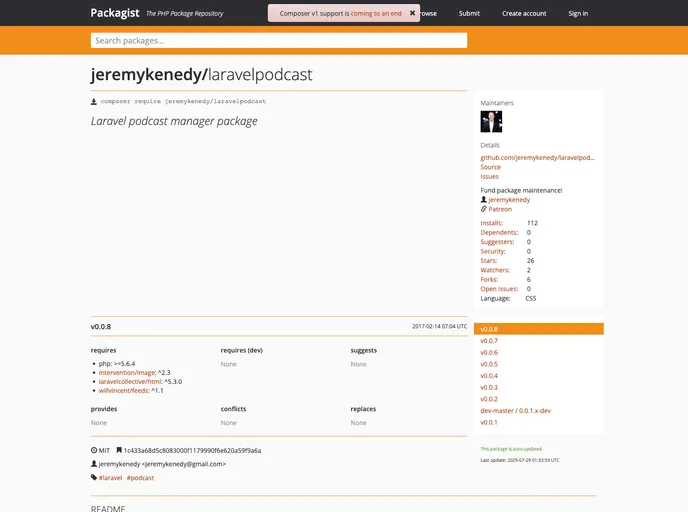This screenshot has width=688, height=512.
Task: Open the Source link
Action: pos(490,167)
